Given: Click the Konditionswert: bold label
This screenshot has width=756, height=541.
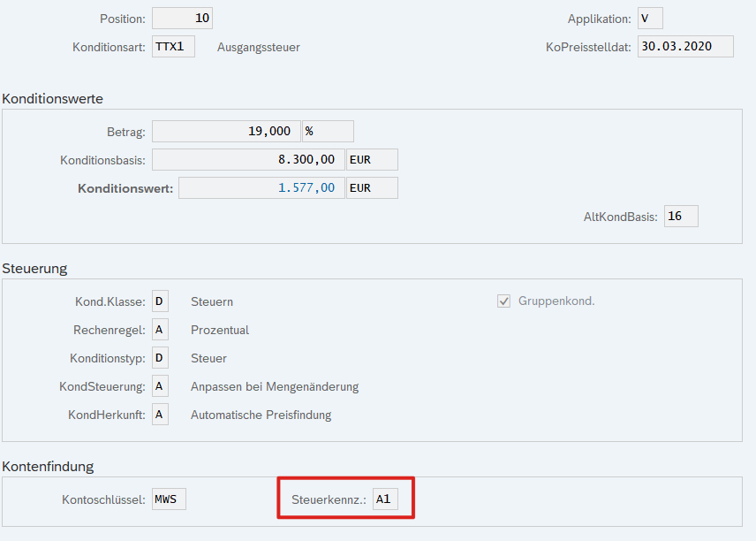Looking at the screenshot, I should [125, 188].
